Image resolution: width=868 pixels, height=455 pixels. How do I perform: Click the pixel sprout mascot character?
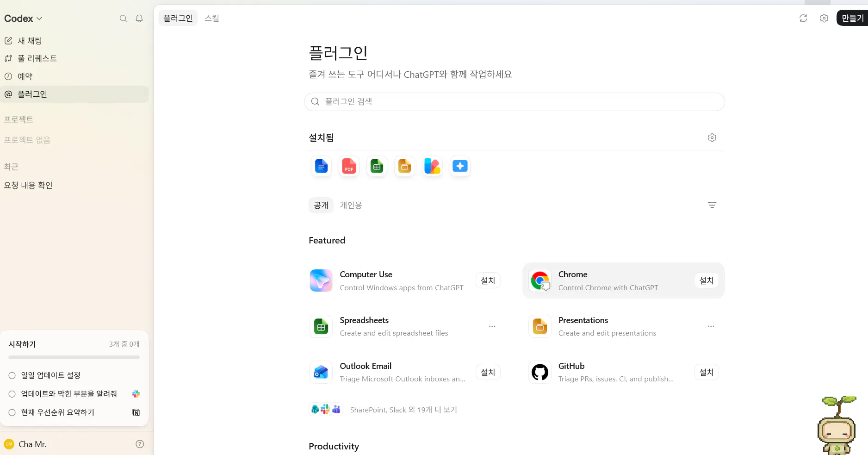coord(837,425)
